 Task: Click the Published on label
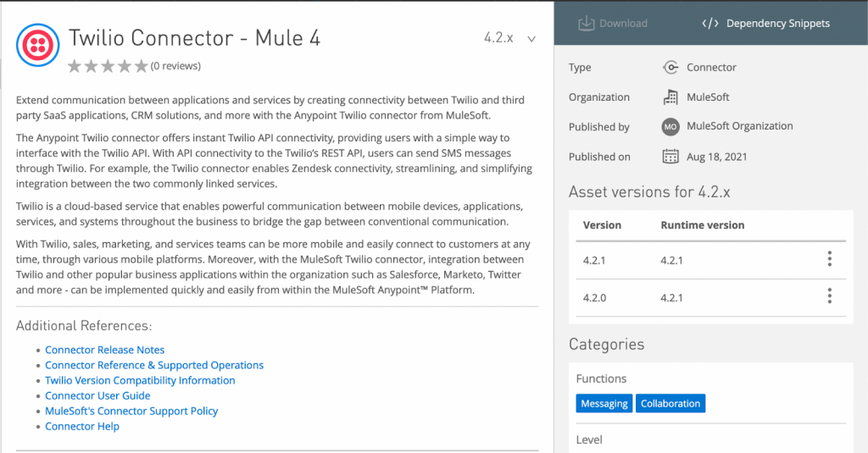599,157
